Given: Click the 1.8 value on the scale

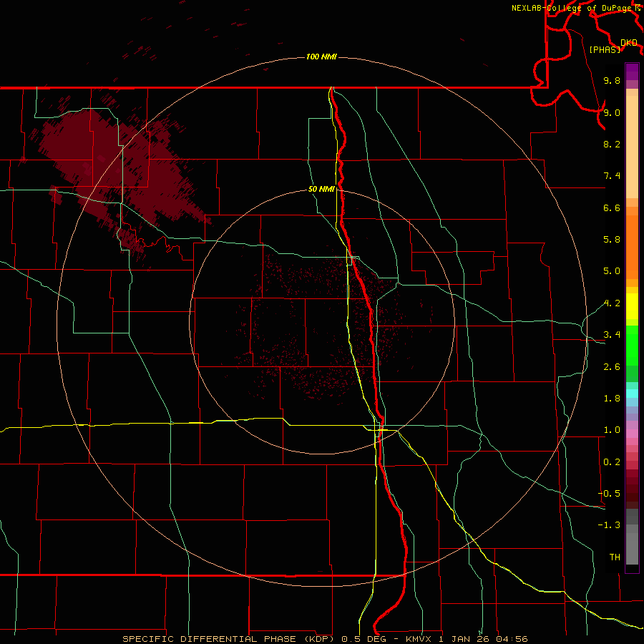Looking at the screenshot, I should point(612,399).
